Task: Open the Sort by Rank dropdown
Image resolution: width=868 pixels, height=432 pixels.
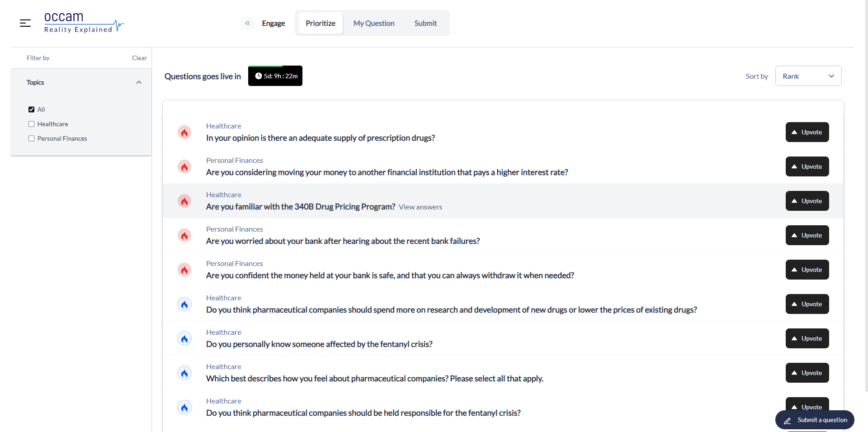Action: (808, 76)
